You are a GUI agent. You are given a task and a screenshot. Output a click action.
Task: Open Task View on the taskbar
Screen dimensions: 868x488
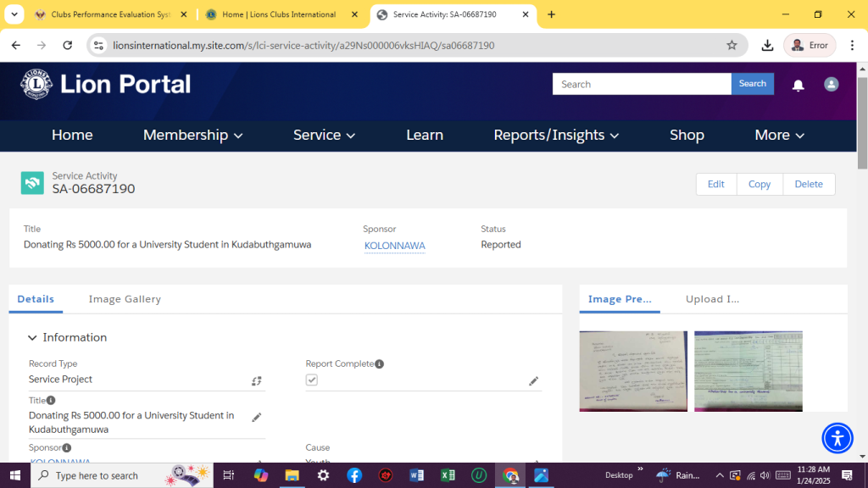tap(228, 475)
